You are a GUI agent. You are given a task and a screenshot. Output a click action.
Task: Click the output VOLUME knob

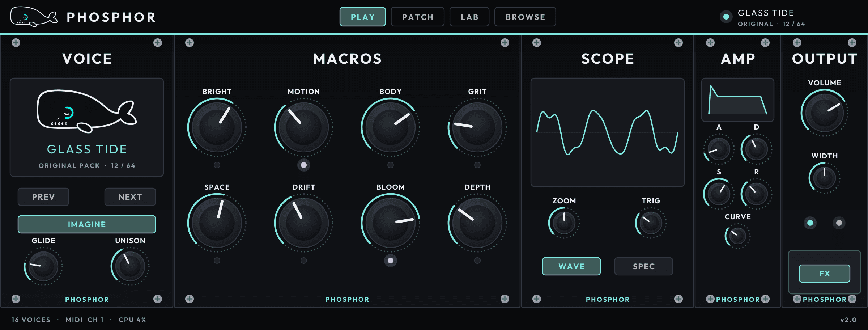point(825,113)
